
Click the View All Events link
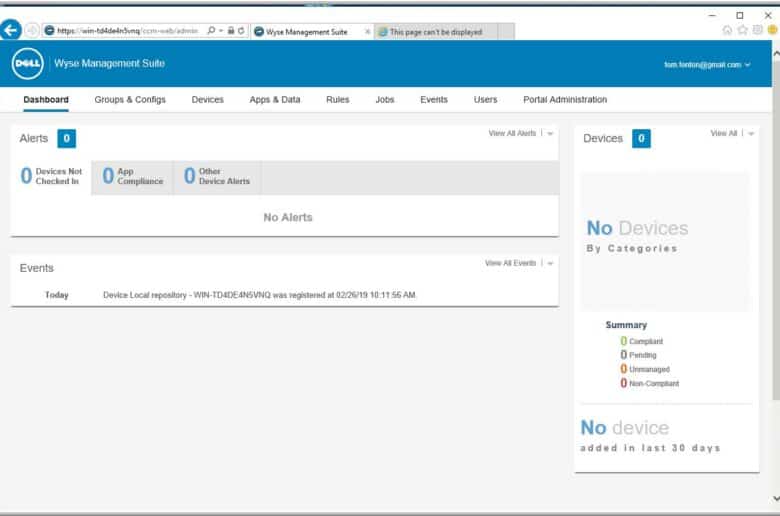[x=510, y=263]
